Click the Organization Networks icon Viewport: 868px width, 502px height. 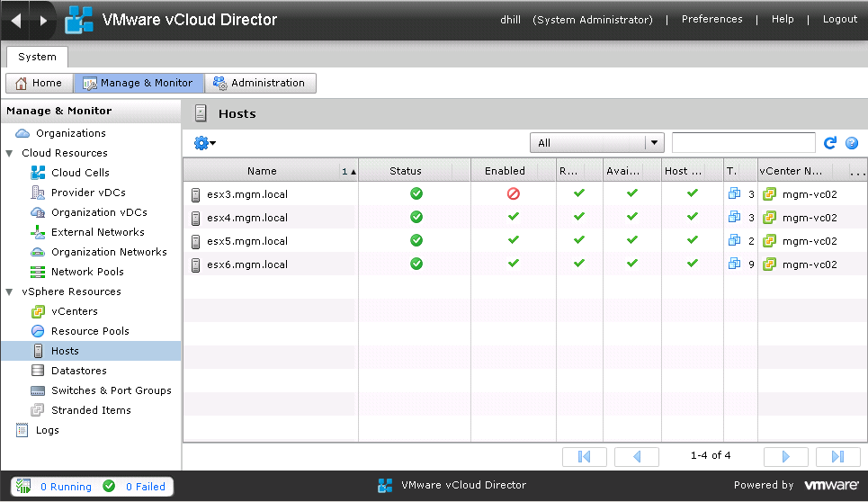tap(38, 253)
